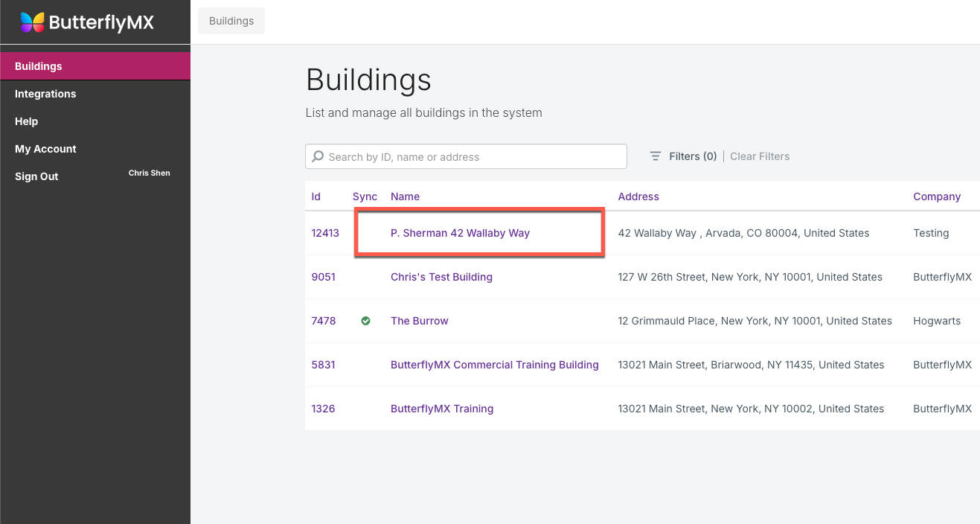Click building ID 1326 link
The height and width of the screenshot is (524, 980).
(x=323, y=409)
